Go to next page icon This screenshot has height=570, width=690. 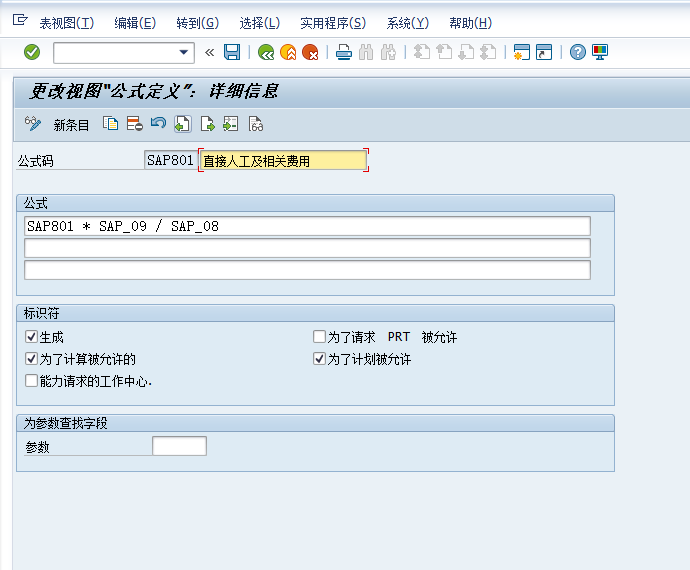(466, 52)
